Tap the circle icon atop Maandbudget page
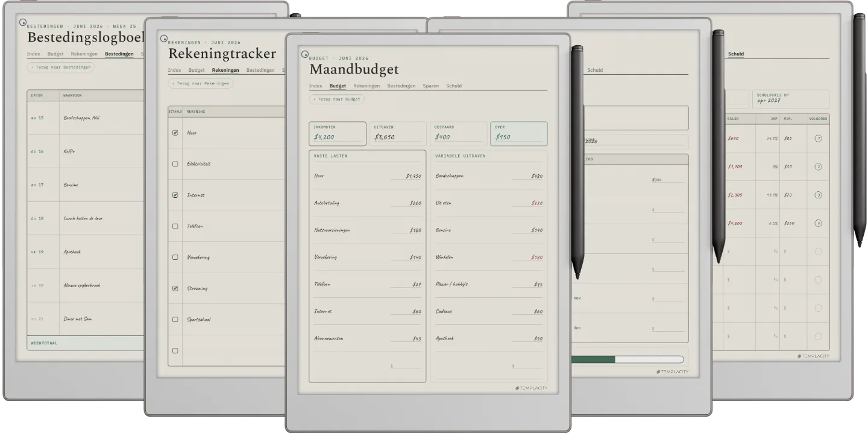The width and height of the screenshot is (868, 433). click(x=305, y=54)
